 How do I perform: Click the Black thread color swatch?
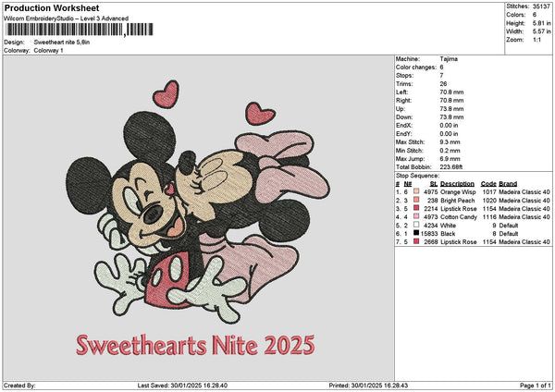coord(417,233)
